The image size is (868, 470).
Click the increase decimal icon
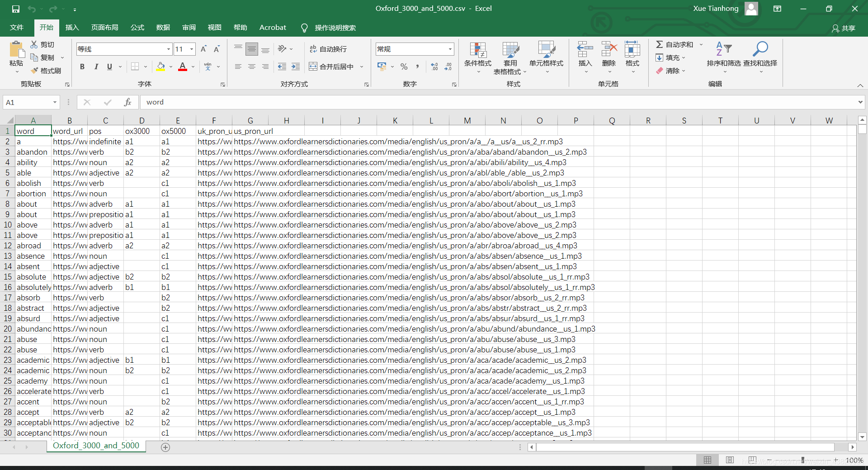click(434, 66)
